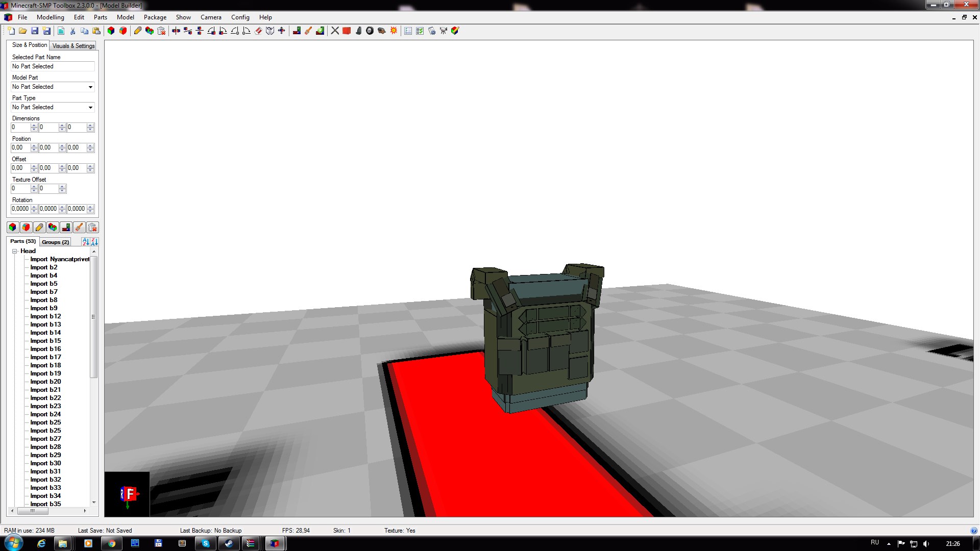This screenshot has width=980, height=551.
Task: Click the eraser icon in the top toolbar
Action: pyautogui.click(x=258, y=31)
